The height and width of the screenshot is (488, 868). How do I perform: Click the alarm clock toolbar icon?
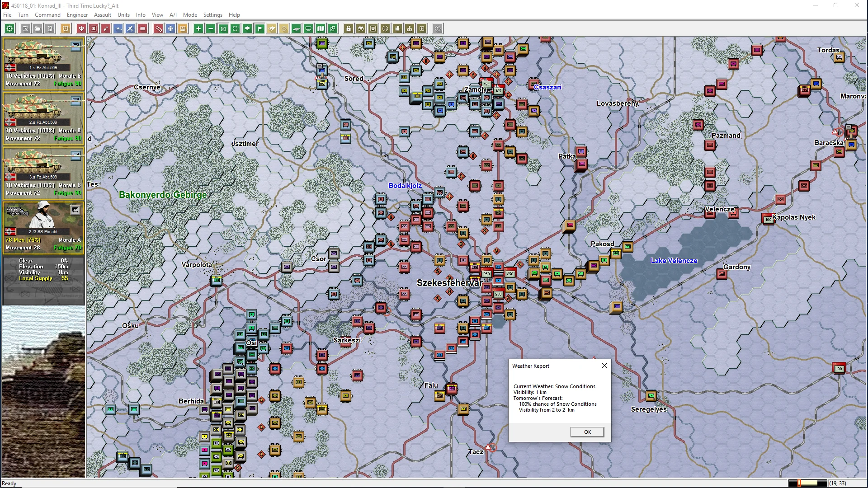click(66, 29)
